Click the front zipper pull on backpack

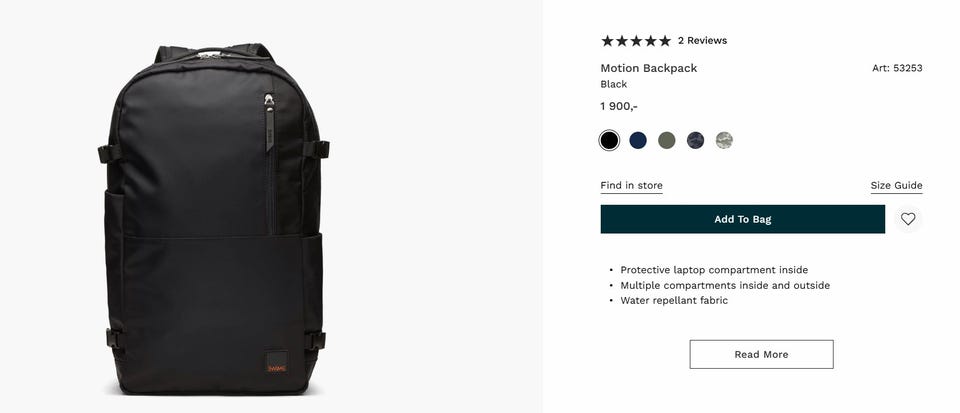point(269,122)
